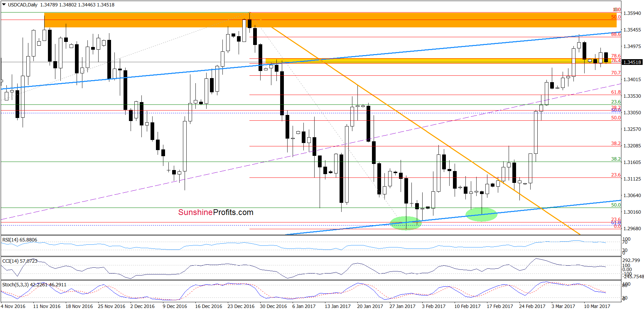Screen dimensions: 644x311
Task: Click the 1.35940 price axis label
Action: pyautogui.click(x=632, y=13)
